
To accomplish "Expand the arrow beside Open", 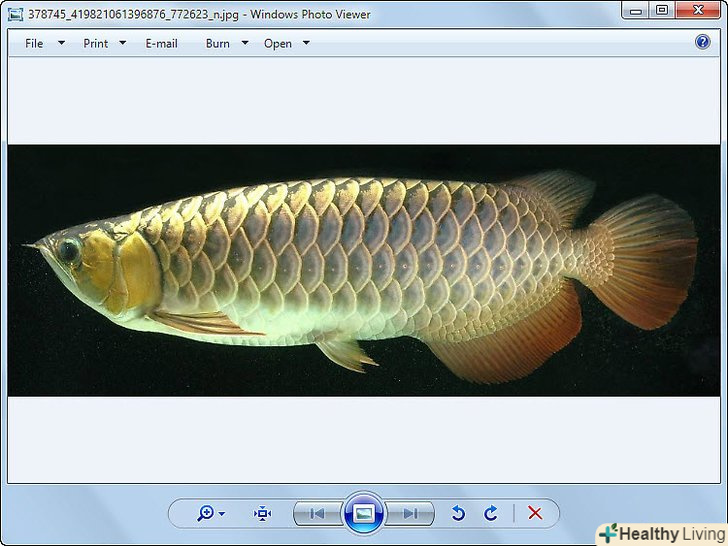I will tap(306, 43).
